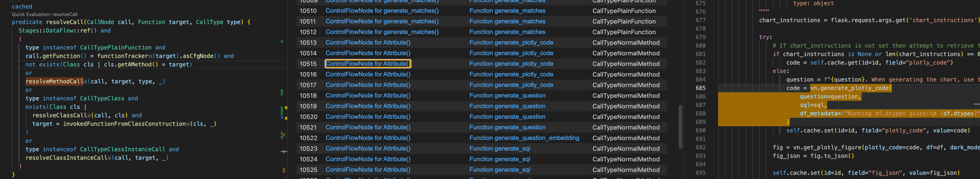The width and height of the screenshot is (980, 179).
Task: Click highlighted 'vn.generate_plotly_code(' call on line 685
Action: (x=851, y=88)
